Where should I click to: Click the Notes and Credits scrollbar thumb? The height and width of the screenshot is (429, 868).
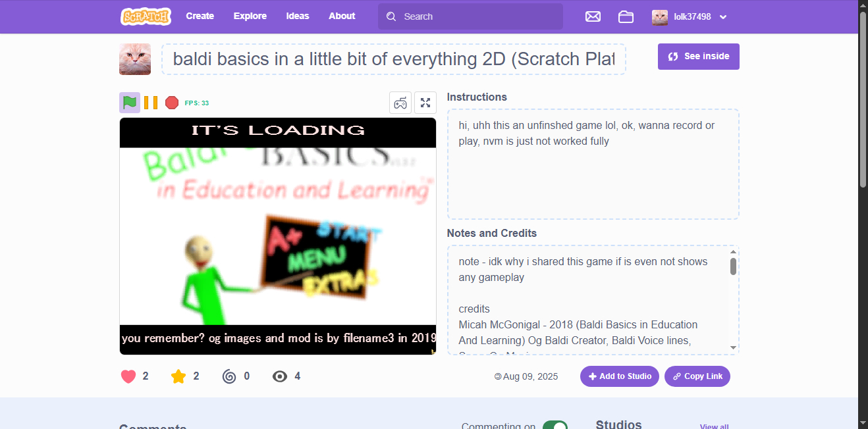[x=733, y=266]
